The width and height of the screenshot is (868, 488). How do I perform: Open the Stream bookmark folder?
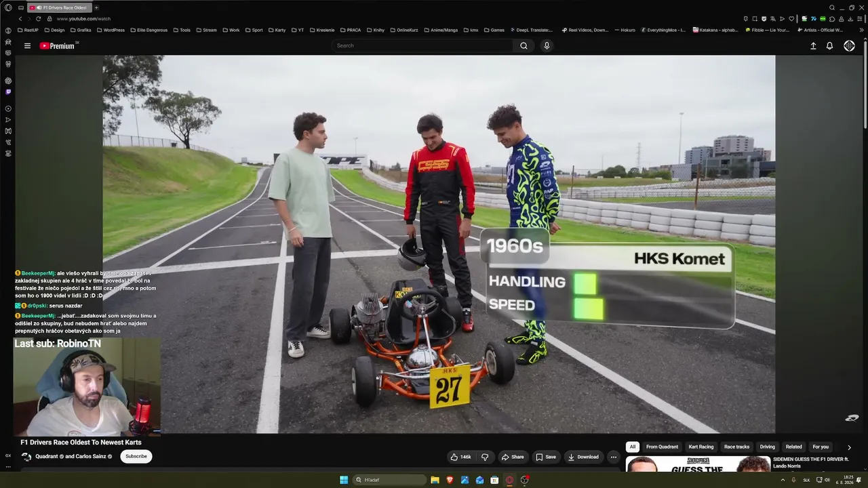(x=205, y=30)
